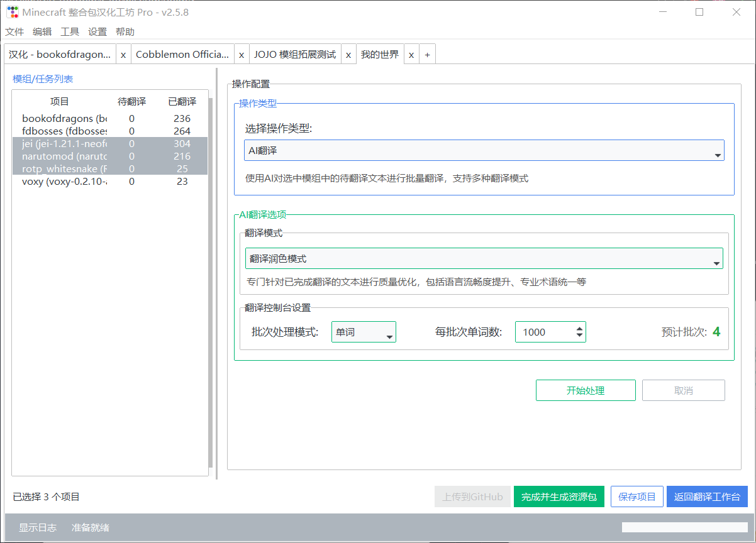Click the up arrow on 每批次单词数 spinner

[x=579, y=327]
